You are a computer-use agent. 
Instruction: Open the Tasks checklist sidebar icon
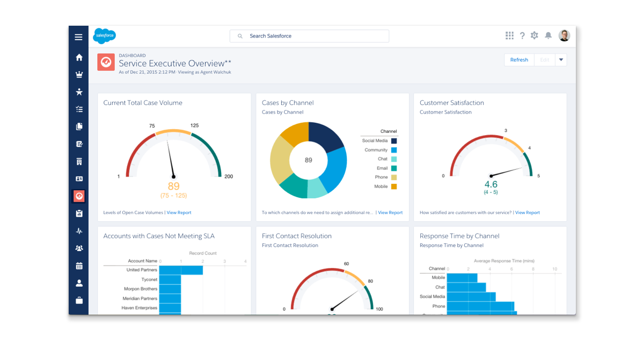click(x=79, y=109)
